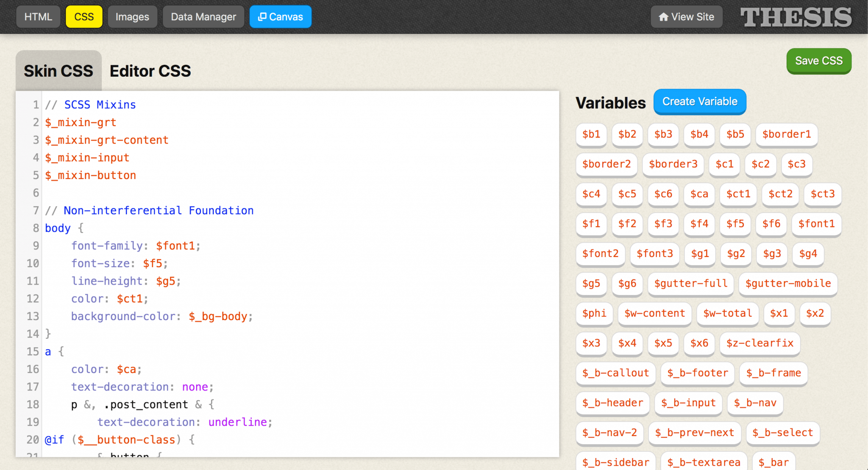Screen dimensions: 868x470
Task: Open the Images tab
Action: 132,17
